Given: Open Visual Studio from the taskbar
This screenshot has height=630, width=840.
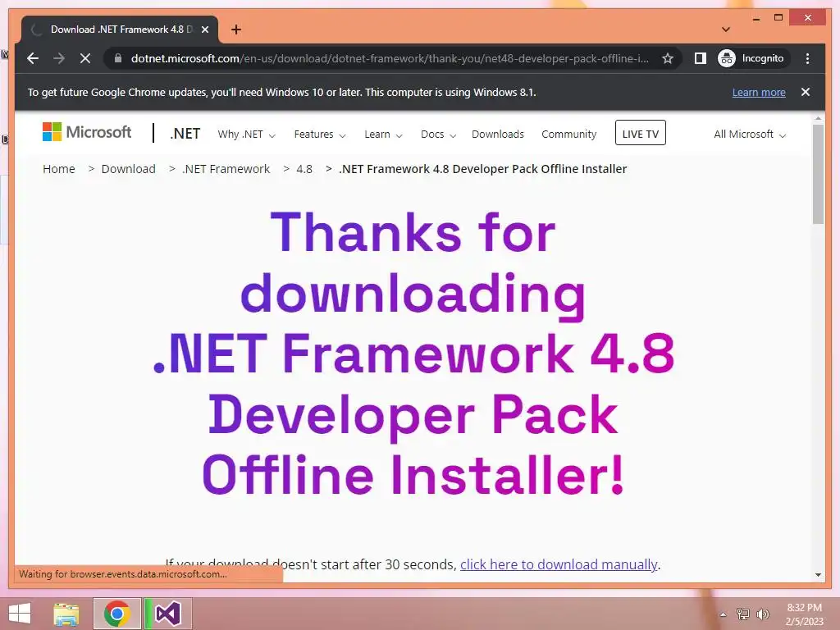Looking at the screenshot, I should click(167, 614).
